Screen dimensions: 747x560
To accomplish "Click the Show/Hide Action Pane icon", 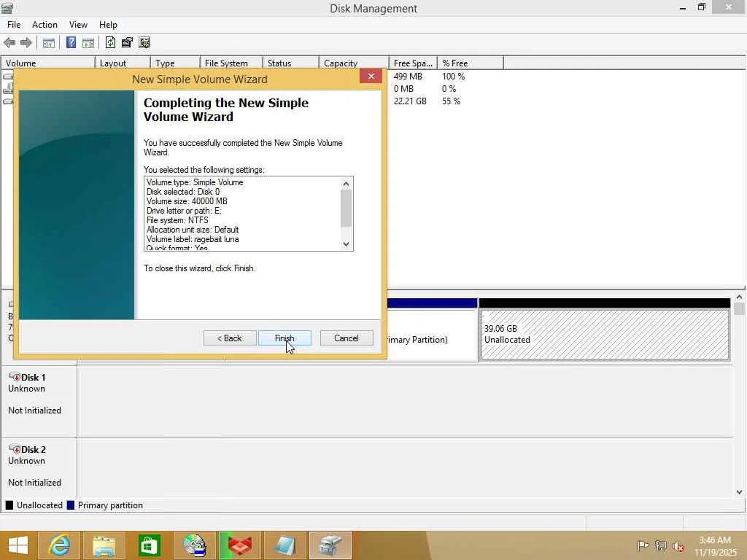I will (x=88, y=43).
